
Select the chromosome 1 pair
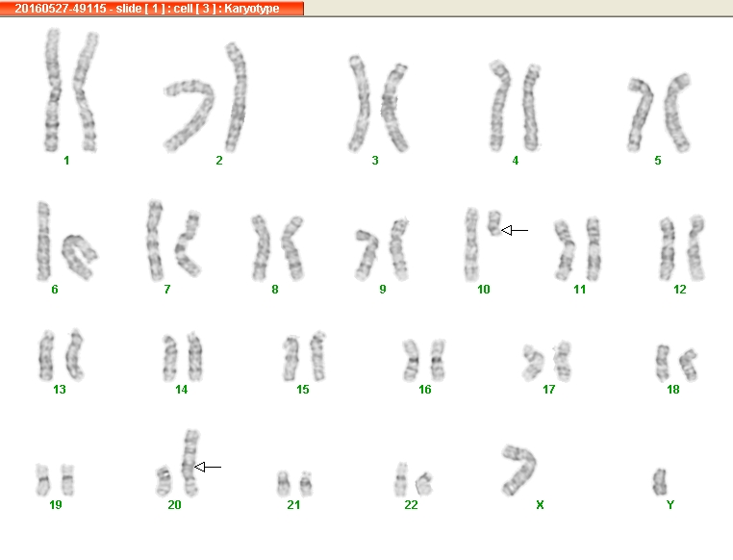[71, 90]
